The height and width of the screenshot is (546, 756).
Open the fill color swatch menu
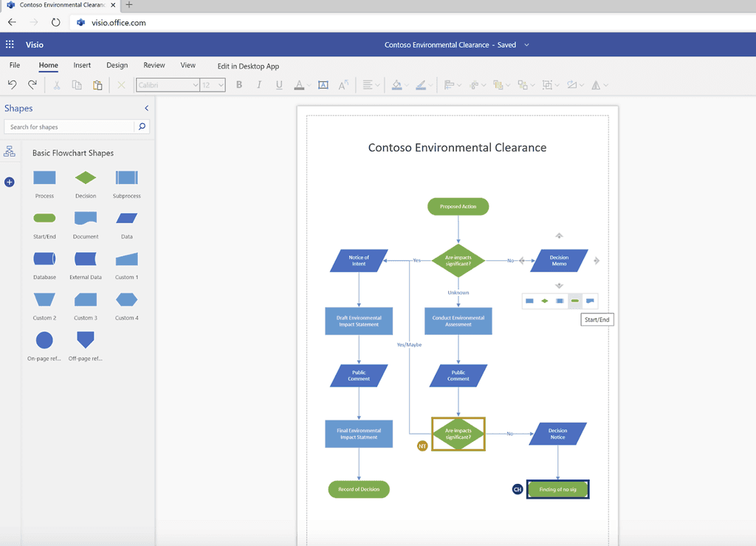pyautogui.click(x=399, y=84)
